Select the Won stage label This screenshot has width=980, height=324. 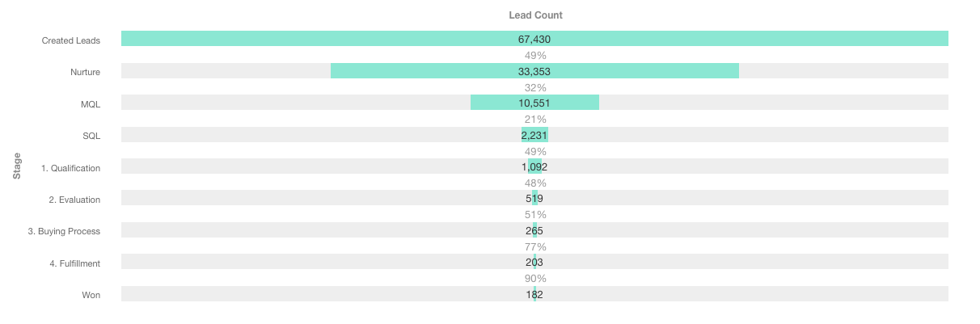(91, 295)
